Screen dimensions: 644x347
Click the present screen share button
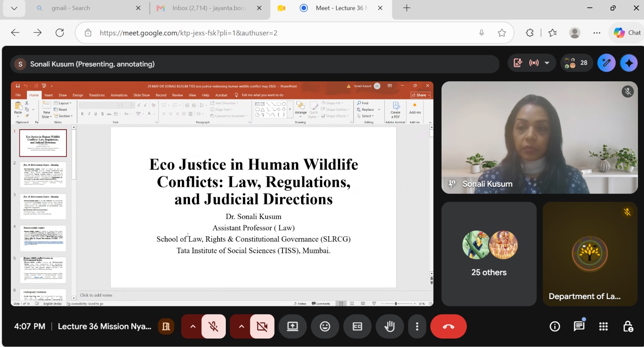tap(293, 326)
